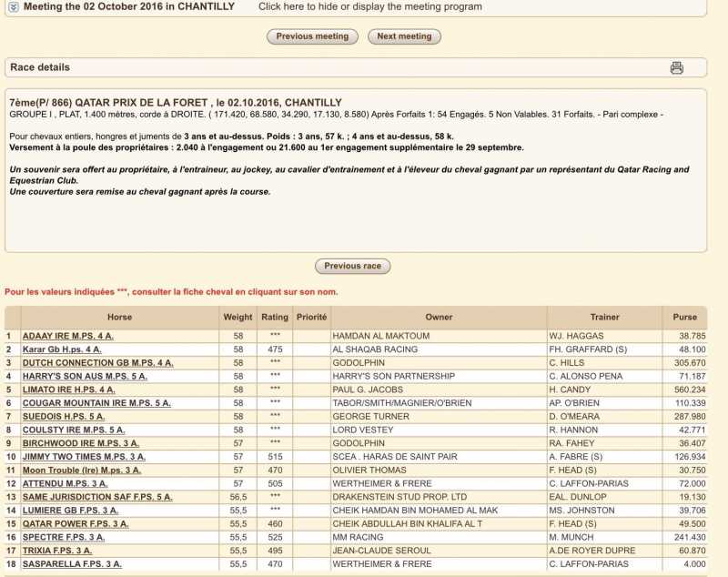Select the ATTENDU M.PS. 3 A. link
728x577 pixels.
[66, 483]
